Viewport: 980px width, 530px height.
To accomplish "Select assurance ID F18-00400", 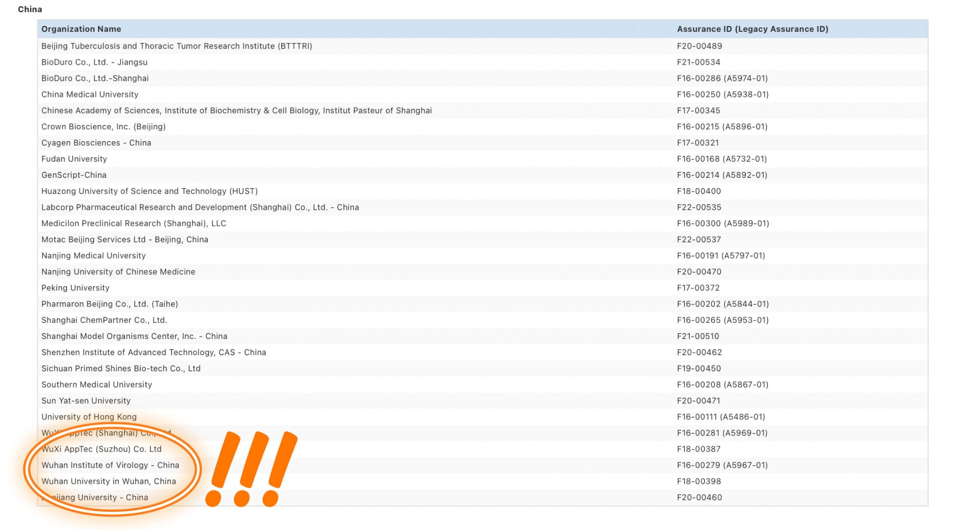I will point(699,192).
